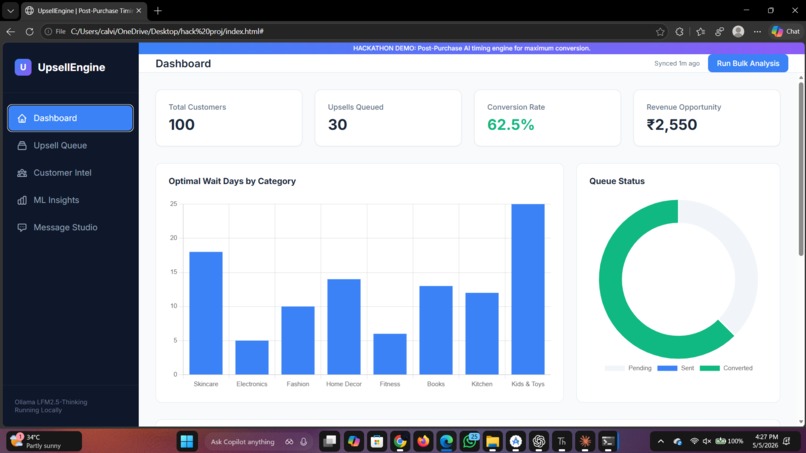Open ChatGPT app from taskbar
Screen dimensions: 806x453
[x=539, y=441]
